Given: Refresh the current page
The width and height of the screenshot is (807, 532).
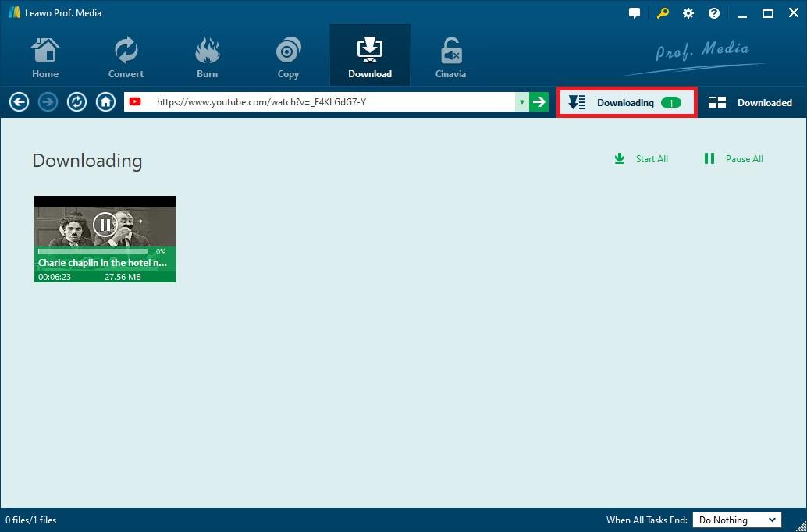Looking at the screenshot, I should pos(76,102).
